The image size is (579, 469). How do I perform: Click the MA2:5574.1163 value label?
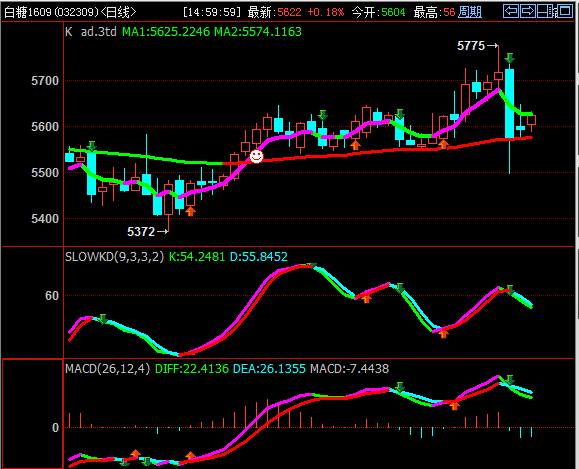click(258, 32)
